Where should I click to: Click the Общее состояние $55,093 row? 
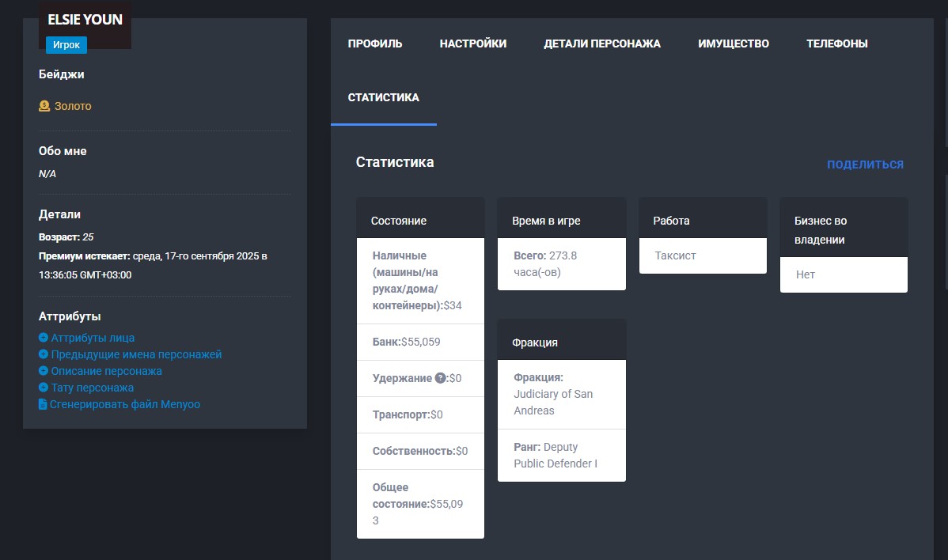tap(420, 504)
